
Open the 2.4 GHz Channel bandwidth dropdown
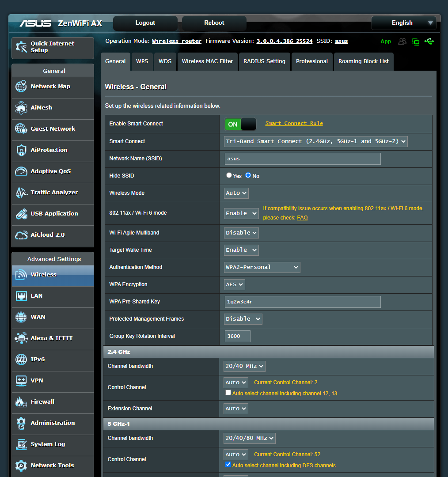pos(244,366)
